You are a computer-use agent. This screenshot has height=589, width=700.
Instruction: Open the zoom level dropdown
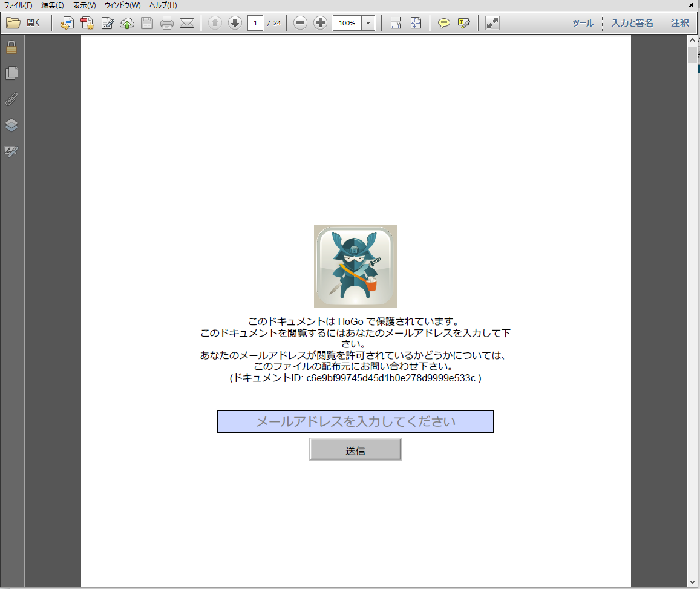[368, 23]
